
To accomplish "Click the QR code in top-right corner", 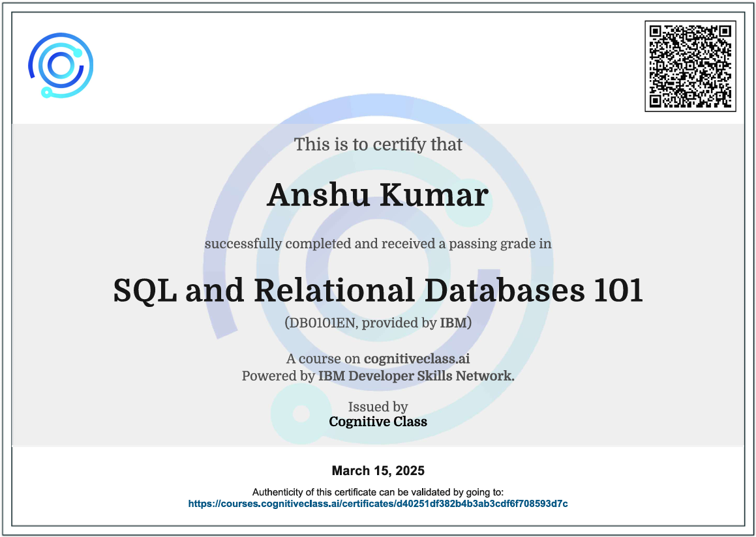I will click(690, 66).
